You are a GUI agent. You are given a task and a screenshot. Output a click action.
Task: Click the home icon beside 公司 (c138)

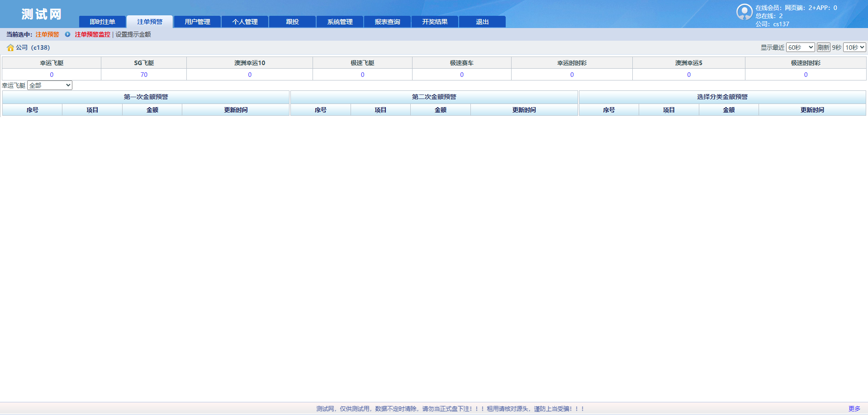(x=10, y=47)
